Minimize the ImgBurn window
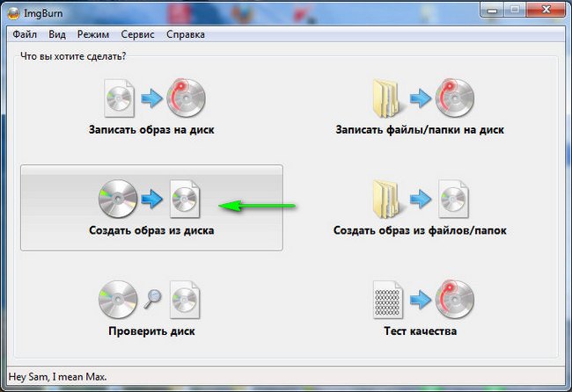572x392 pixels. [x=492, y=11]
